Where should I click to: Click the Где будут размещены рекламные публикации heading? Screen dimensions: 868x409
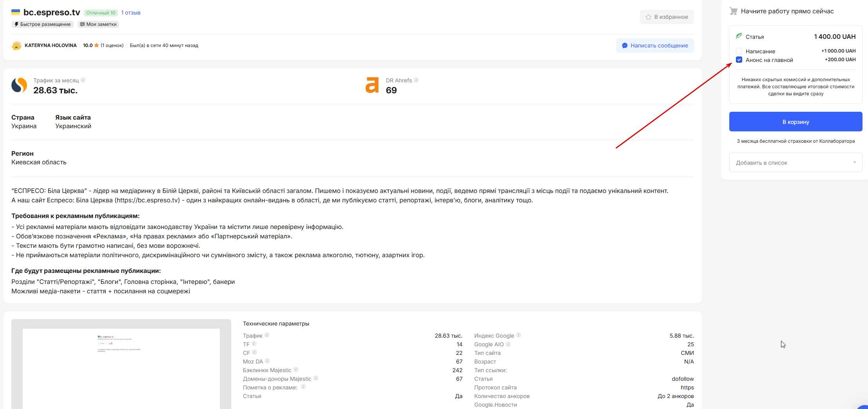[x=86, y=271]
